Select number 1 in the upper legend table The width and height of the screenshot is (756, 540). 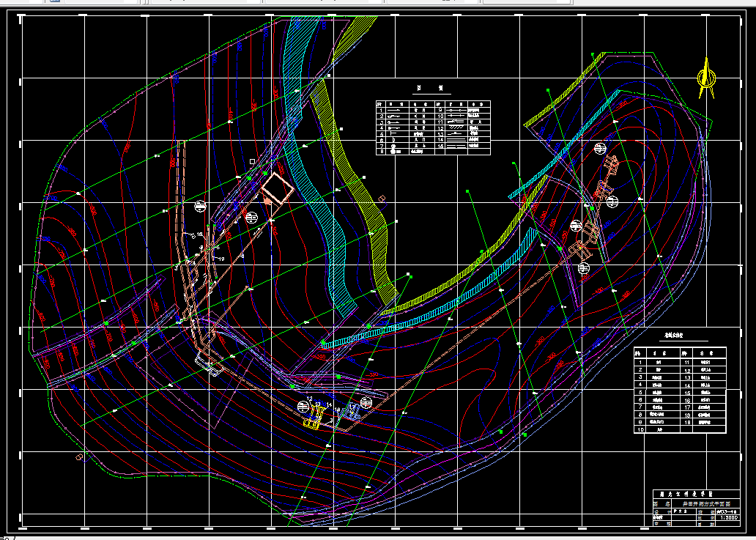click(x=381, y=111)
